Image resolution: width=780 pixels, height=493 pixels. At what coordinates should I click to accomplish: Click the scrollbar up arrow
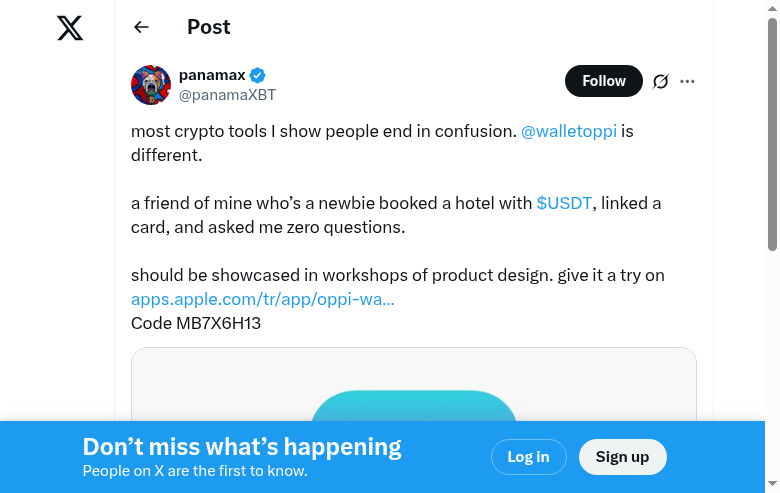tap(772, 8)
